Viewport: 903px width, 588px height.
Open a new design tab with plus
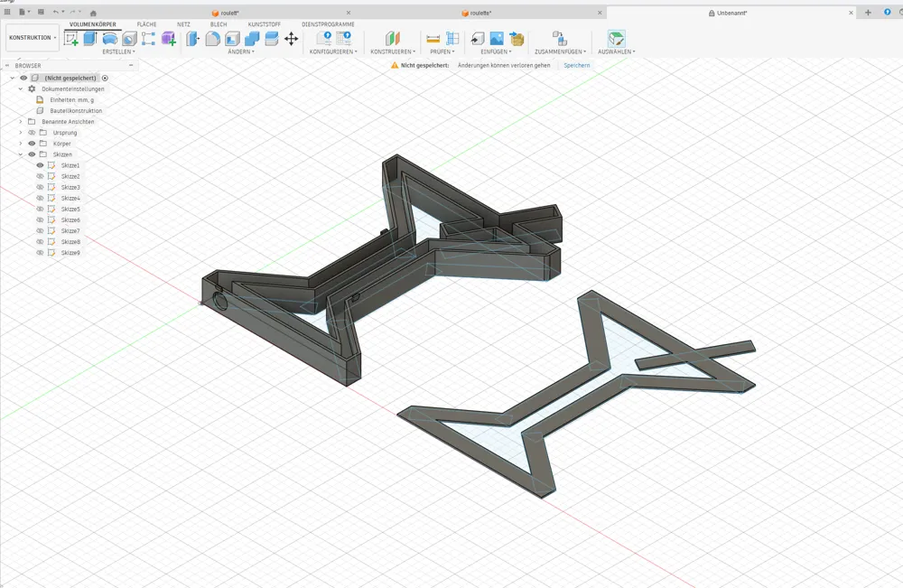pos(868,13)
